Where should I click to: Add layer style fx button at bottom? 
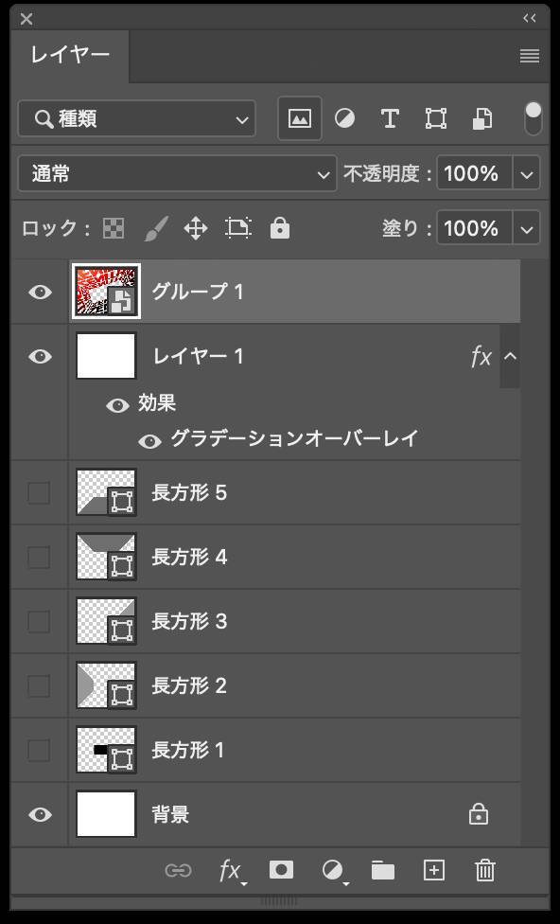coord(232,870)
